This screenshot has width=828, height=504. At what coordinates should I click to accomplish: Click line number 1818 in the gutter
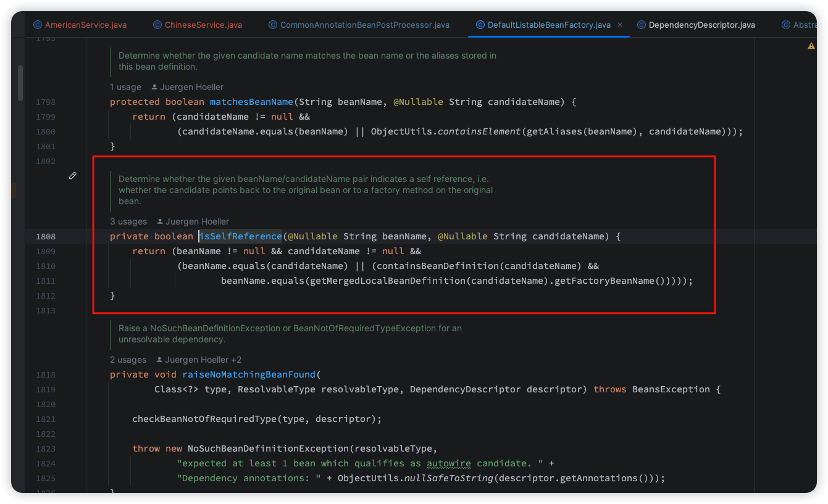click(x=46, y=374)
